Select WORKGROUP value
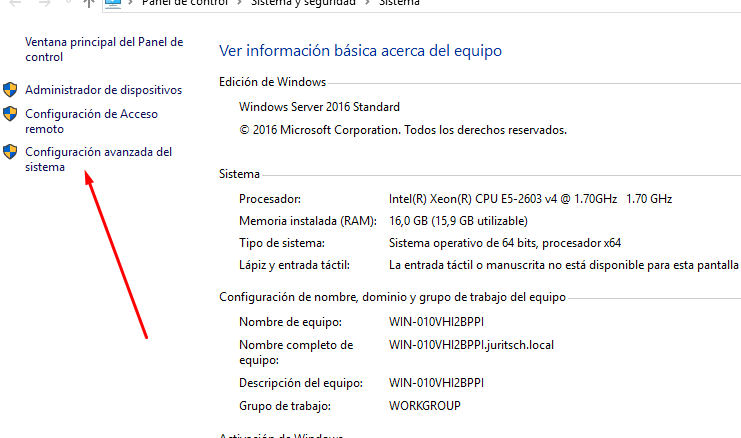 pos(424,406)
